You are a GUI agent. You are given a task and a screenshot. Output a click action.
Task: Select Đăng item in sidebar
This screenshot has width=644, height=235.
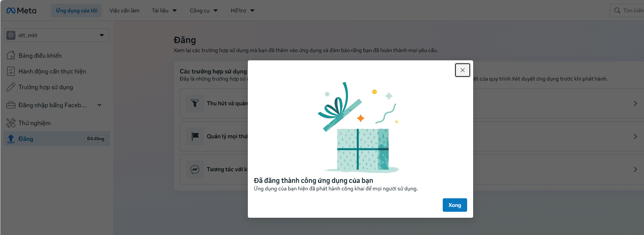(57, 139)
